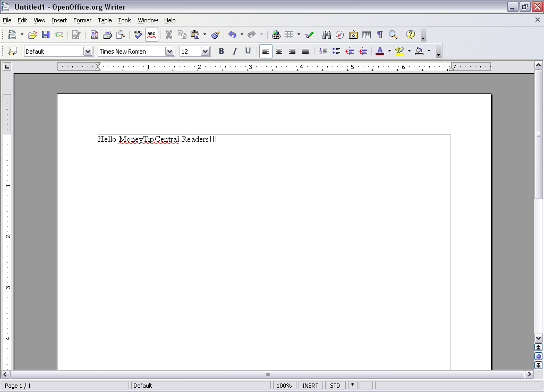Open OpenOffice.org Help with the question mark icon
The width and height of the screenshot is (544, 392).
point(411,35)
